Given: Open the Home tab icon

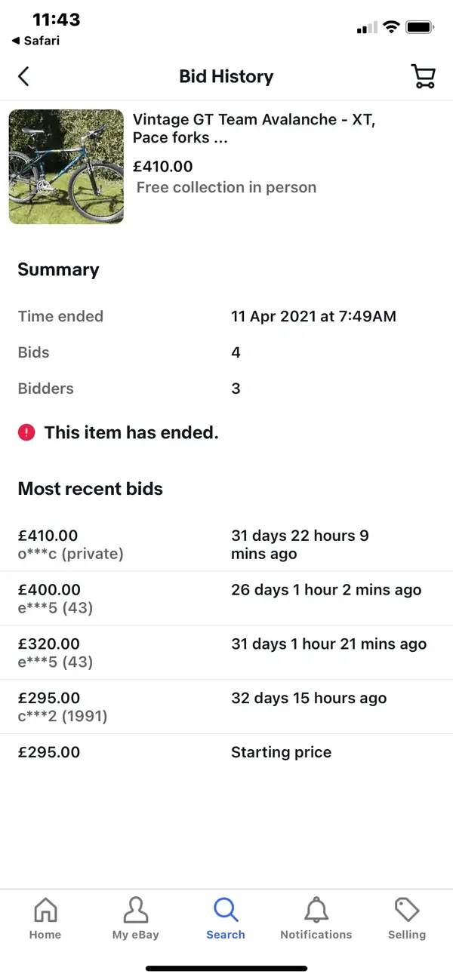Looking at the screenshot, I should pyautogui.click(x=45, y=910).
